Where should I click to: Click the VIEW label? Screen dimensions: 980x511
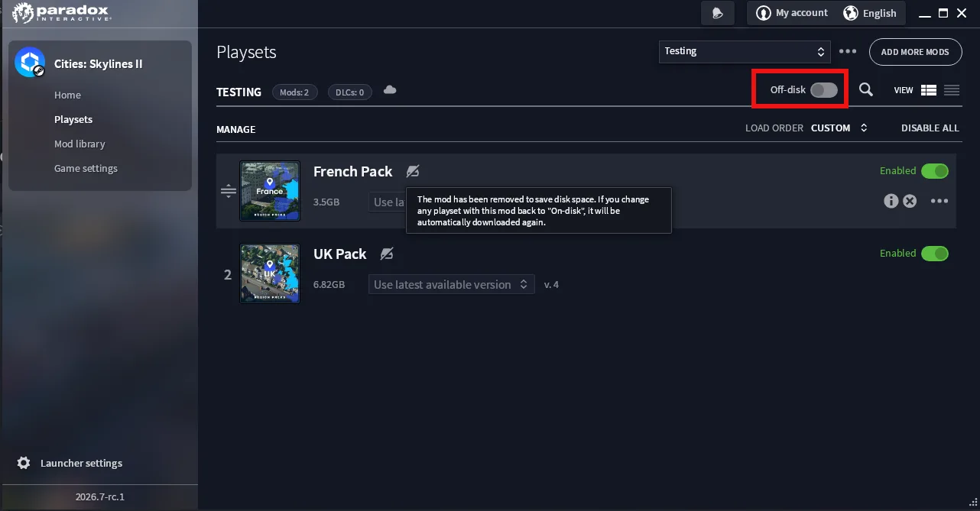(904, 90)
